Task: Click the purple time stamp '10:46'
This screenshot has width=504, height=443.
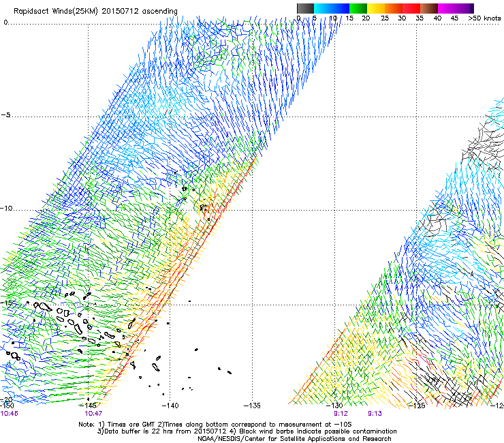Action: [9, 414]
